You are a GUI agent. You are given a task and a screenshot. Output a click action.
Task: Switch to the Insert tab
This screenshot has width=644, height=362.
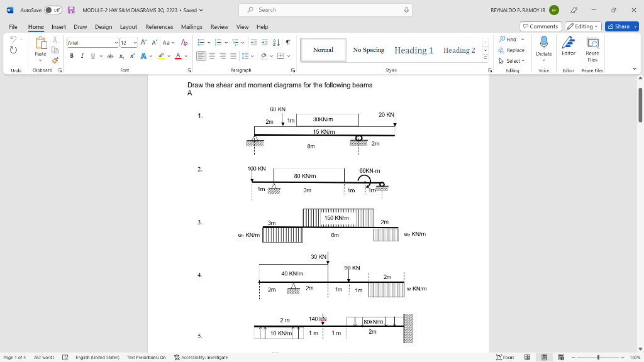pos(58,26)
